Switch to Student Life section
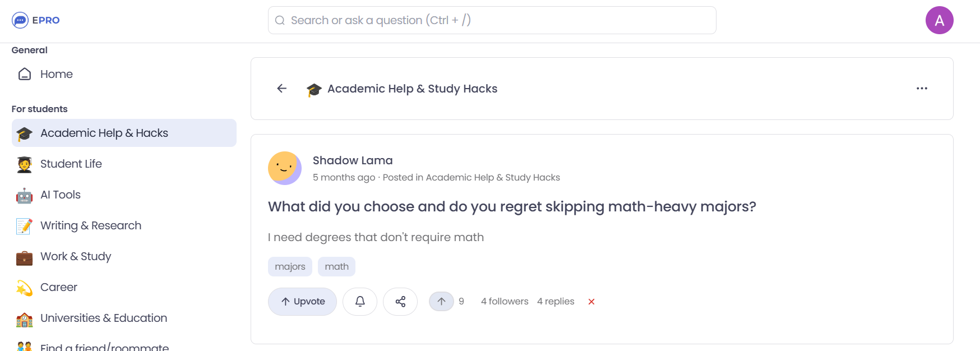Image resolution: width=980 pixels, height=351 pixels. [71, 164]
